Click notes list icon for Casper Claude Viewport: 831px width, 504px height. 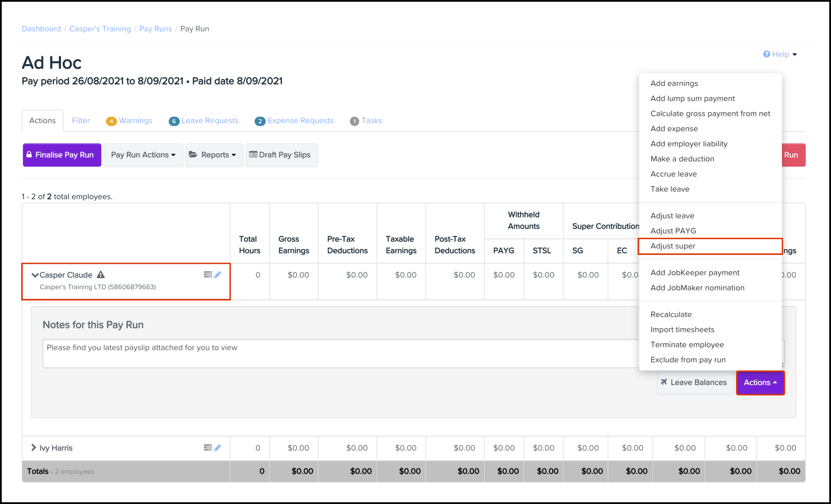(208, 275)
